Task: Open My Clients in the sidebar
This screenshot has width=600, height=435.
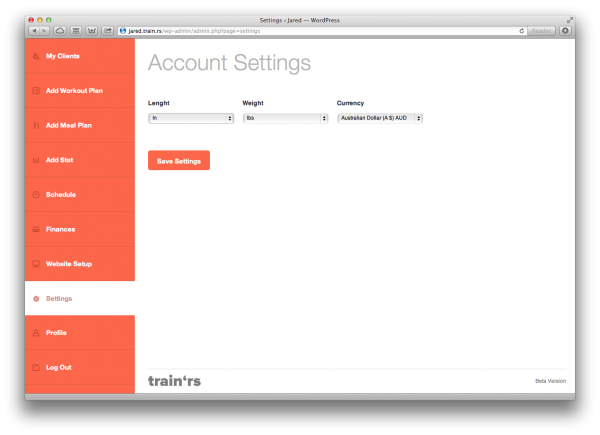Action: (80, 56)
